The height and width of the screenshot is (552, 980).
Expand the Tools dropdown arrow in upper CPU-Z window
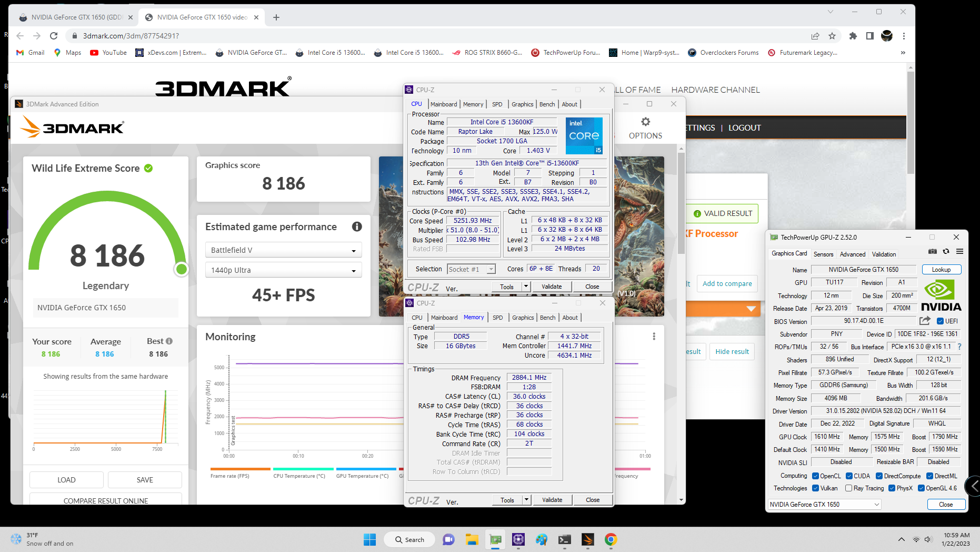pyautogui.click(x=525, y=287)
